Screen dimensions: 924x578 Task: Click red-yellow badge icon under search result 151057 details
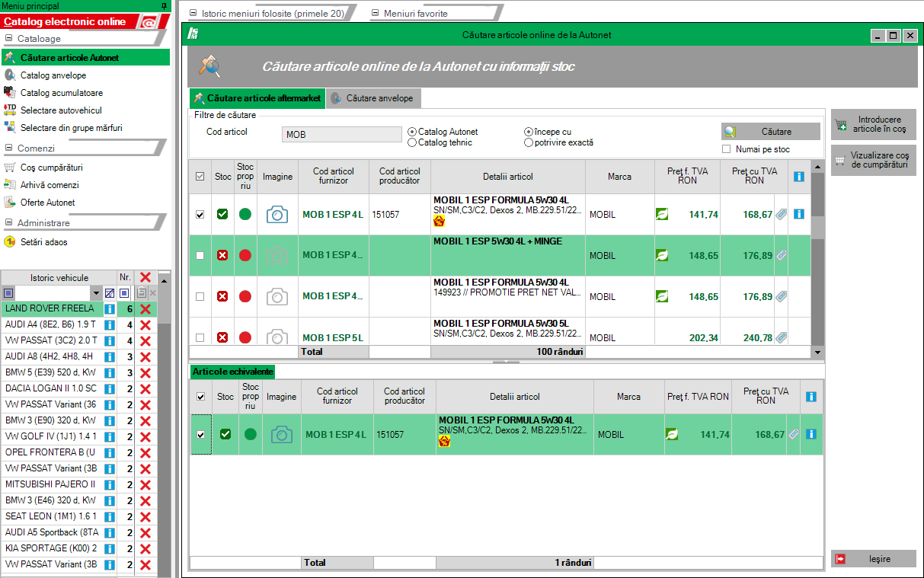439,221
